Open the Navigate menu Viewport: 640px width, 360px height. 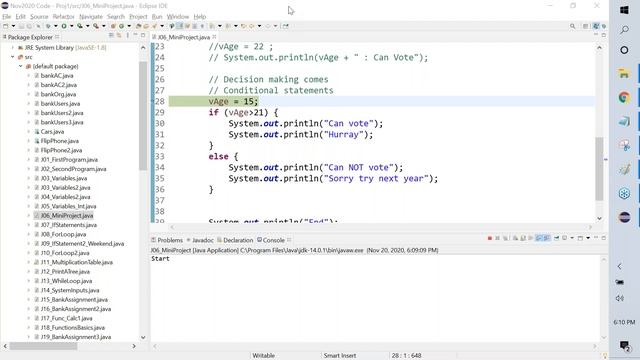pyautogui.click(x=91, y=17)
